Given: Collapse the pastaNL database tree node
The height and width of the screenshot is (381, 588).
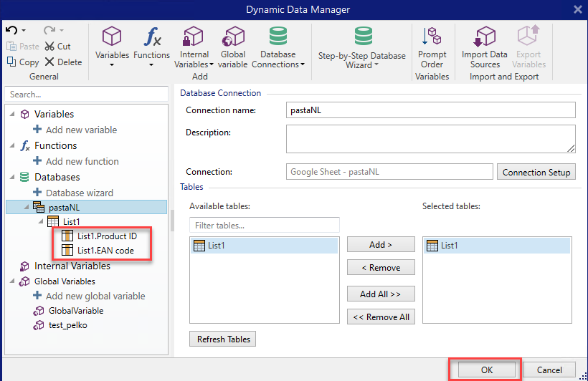Looking at the screenshot, I should 27,208.
